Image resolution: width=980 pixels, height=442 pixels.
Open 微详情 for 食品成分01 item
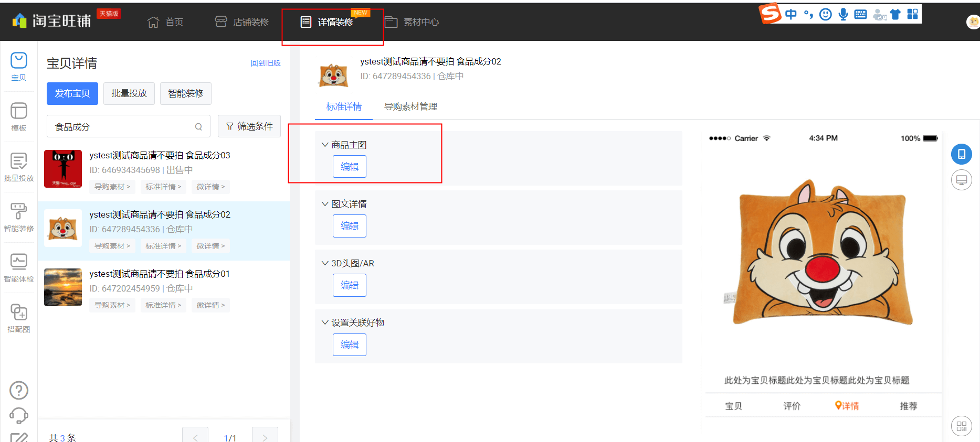click(x=210, y=305)
